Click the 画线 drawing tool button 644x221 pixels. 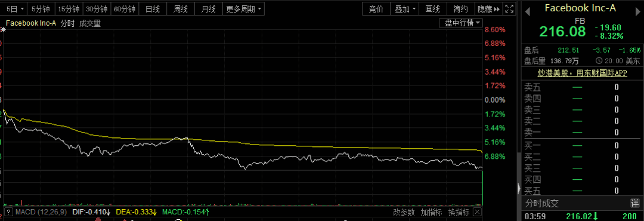coord(433,8)
